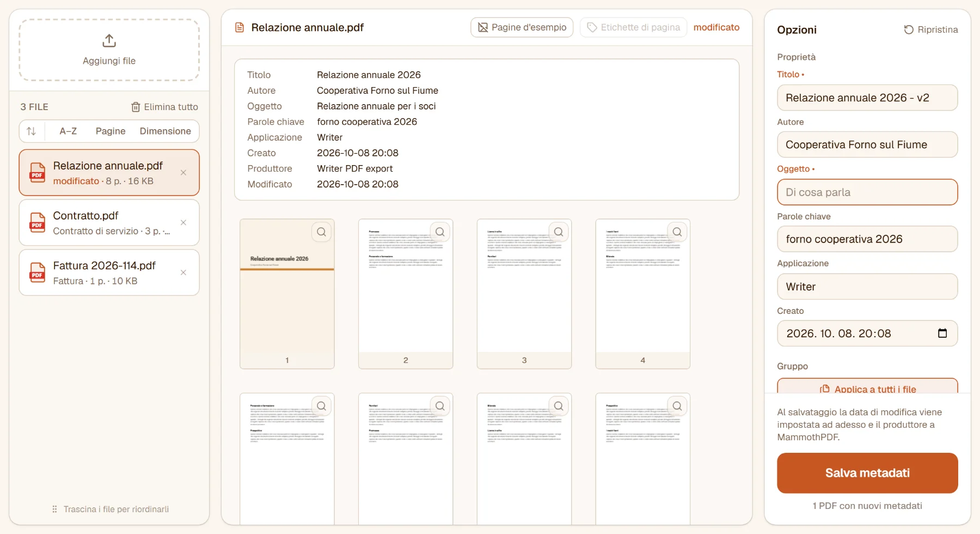This screenshot has width=980, height=534.
Task: Open the page 3 thumbnail
Action: 524,294
